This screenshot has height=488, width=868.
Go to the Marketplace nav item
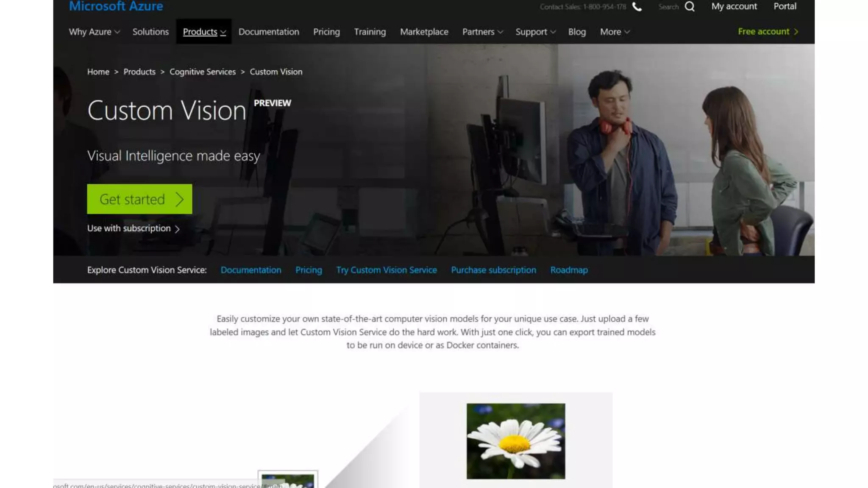[x=424, y=32]
